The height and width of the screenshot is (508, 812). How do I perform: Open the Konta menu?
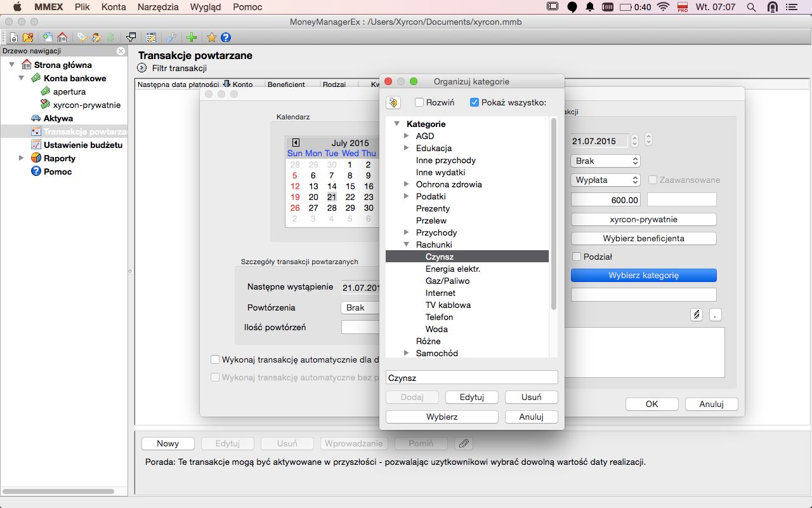click(114, 7)
